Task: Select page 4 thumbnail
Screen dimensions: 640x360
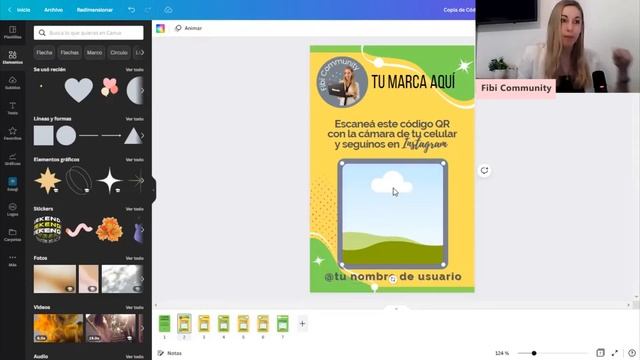Action: pyautogui.click(x=224, y=324)
